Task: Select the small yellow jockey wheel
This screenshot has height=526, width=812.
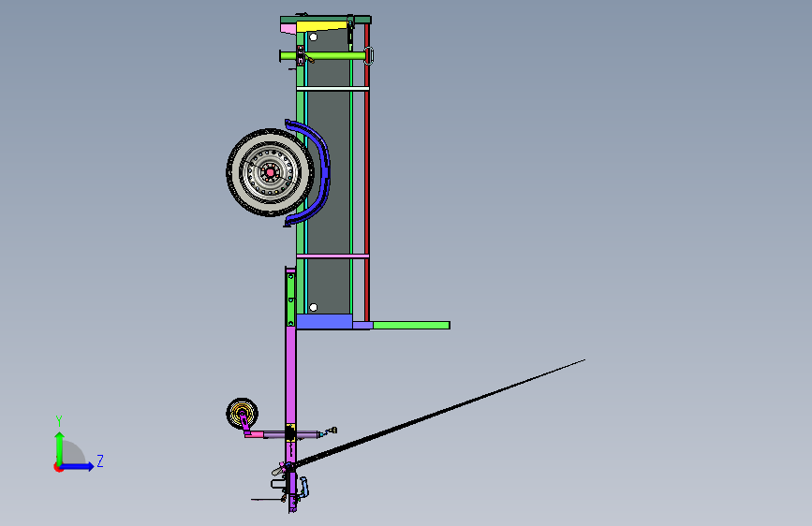Action: tap(242, 413)
